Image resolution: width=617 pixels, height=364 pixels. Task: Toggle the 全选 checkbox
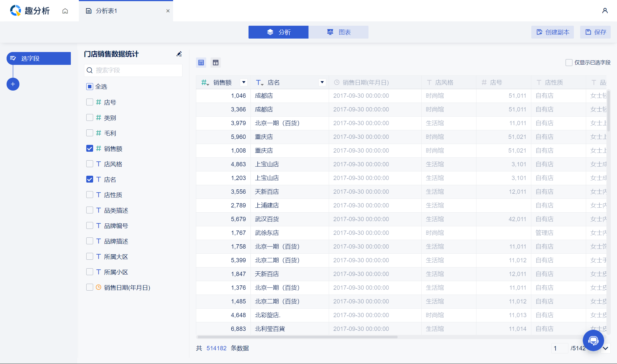(x=90, y=87)
